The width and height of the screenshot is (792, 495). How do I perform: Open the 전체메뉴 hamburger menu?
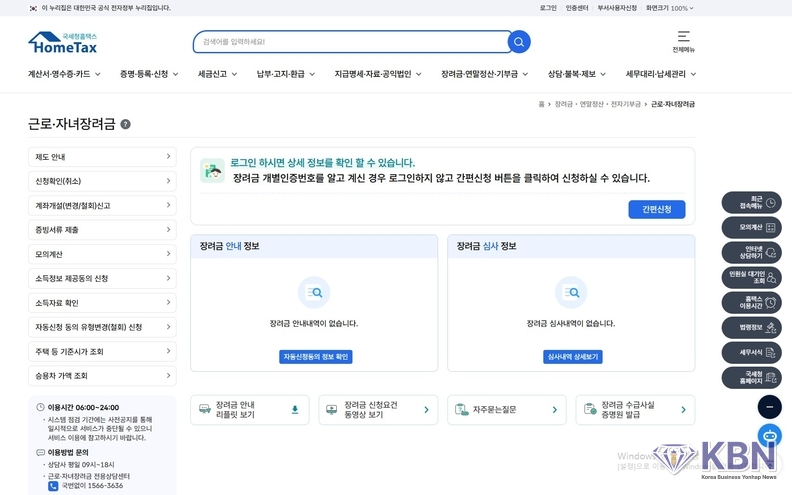click(x=683, y=41)
